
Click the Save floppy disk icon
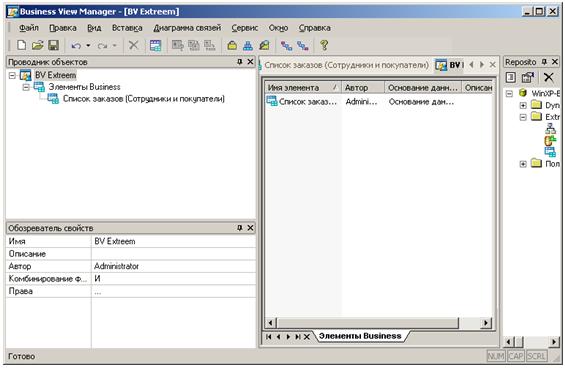(x=54, y=45)
